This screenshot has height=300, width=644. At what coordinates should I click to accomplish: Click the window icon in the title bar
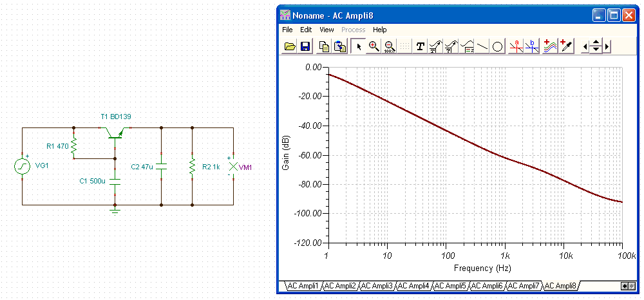(285, 15)
